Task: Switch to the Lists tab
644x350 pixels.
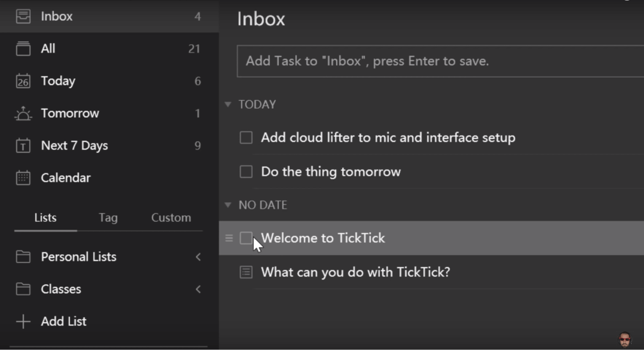Action: tap(46, 218)
